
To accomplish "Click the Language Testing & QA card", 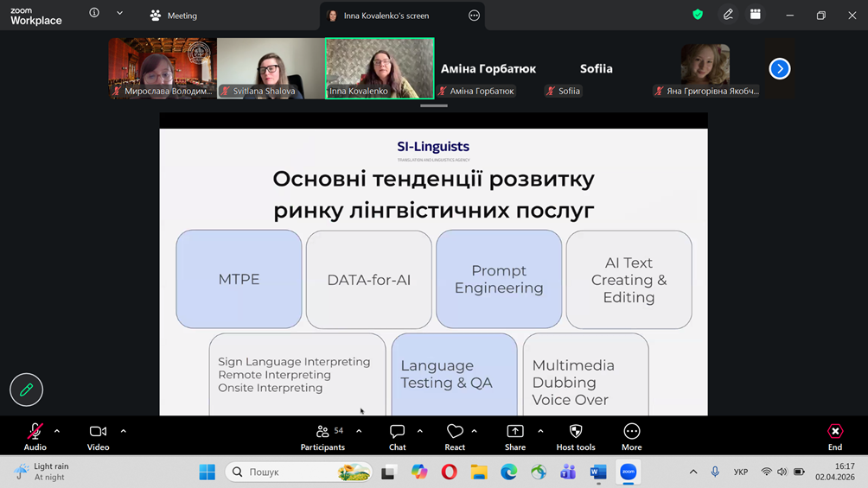I will tap(454, 374).
